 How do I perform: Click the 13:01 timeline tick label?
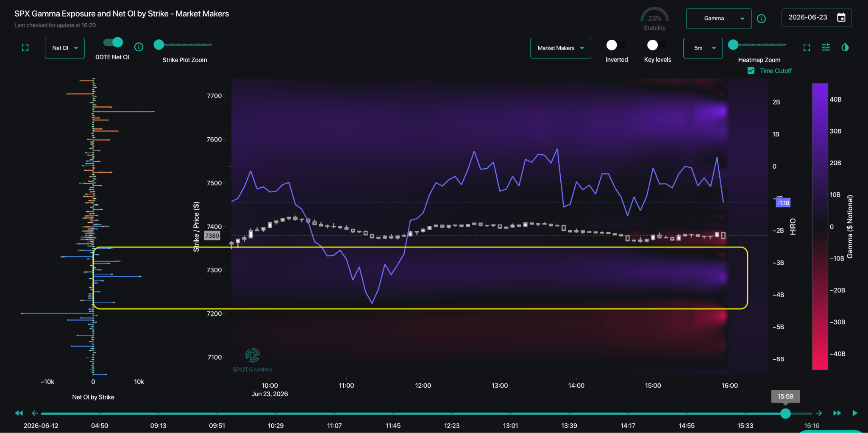[510, 425]
